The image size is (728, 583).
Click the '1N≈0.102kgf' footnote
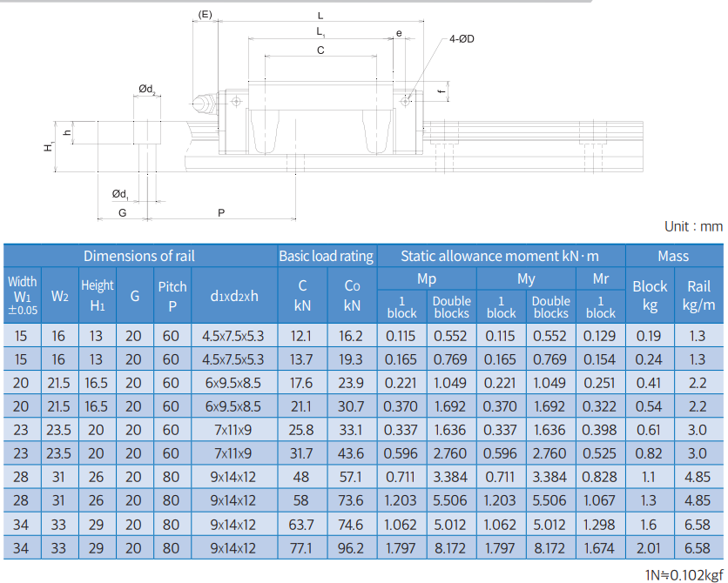click(x=684, y=574)
